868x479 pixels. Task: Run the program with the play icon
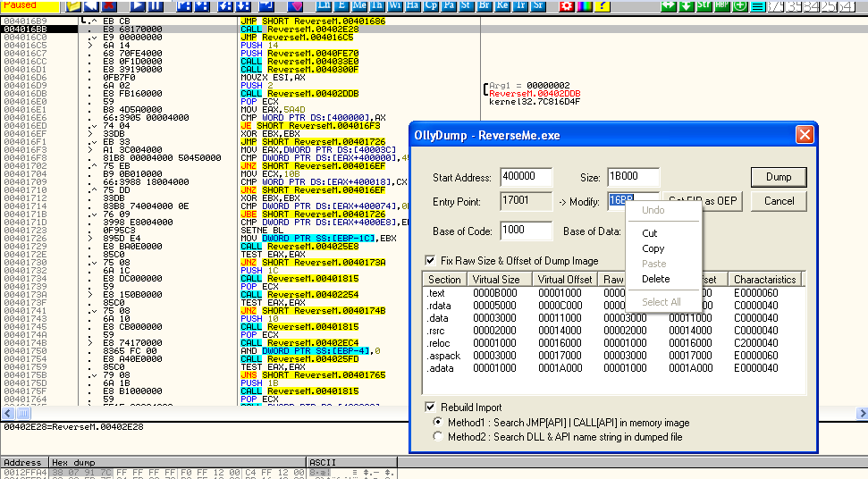click(138, 6)
